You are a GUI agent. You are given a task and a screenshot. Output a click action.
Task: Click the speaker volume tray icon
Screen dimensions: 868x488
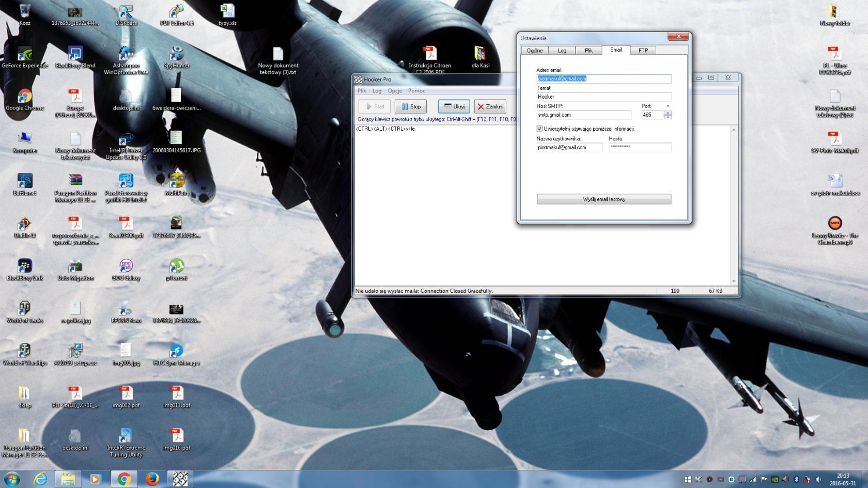tap(818, 479)
